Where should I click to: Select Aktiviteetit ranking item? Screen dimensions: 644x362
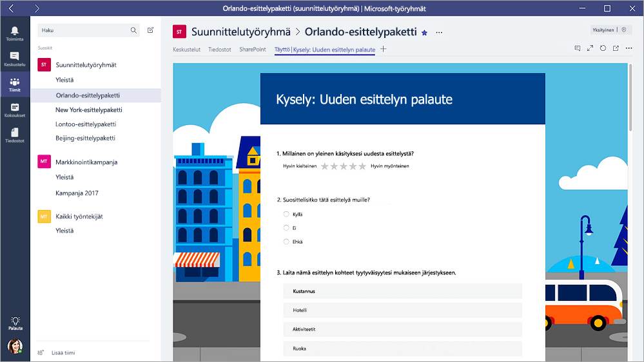tap(402, 329)
